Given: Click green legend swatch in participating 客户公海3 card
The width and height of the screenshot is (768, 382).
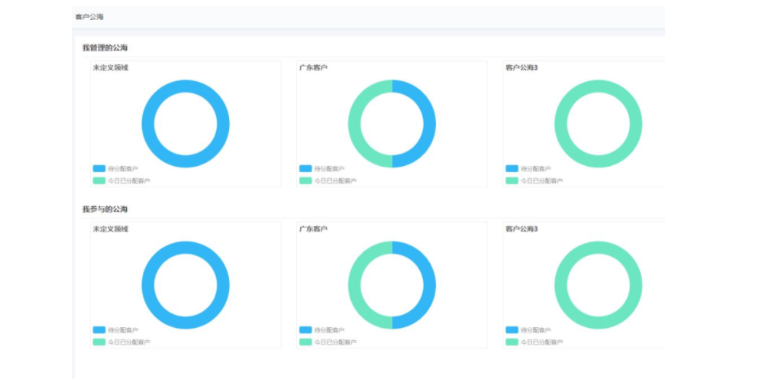Looking at the screenshot, I should [512, 342].
